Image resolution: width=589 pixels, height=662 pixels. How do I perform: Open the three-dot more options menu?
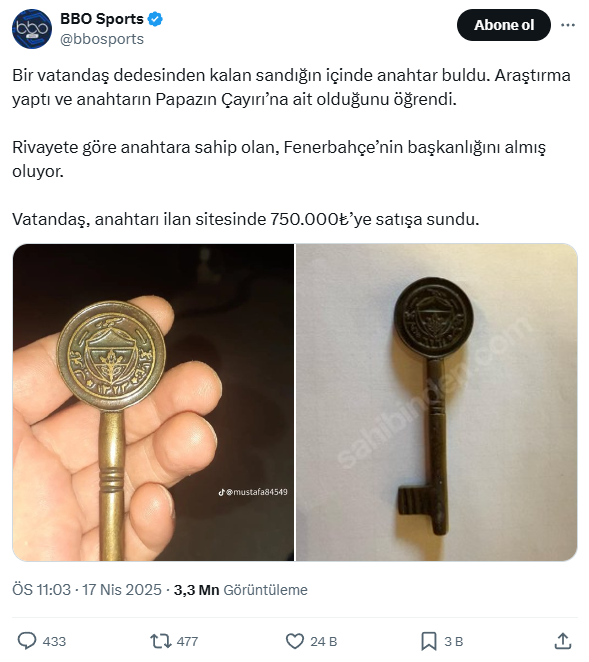[x=567, y=25]
